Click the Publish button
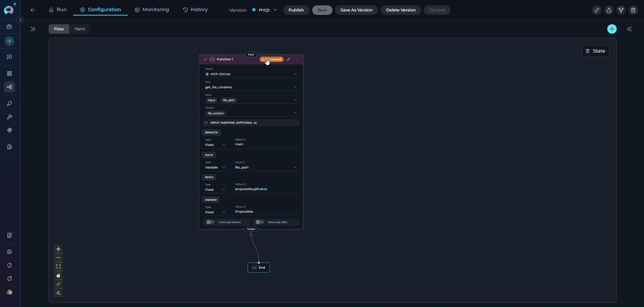644x307 pixels. (x=296, y=10)
